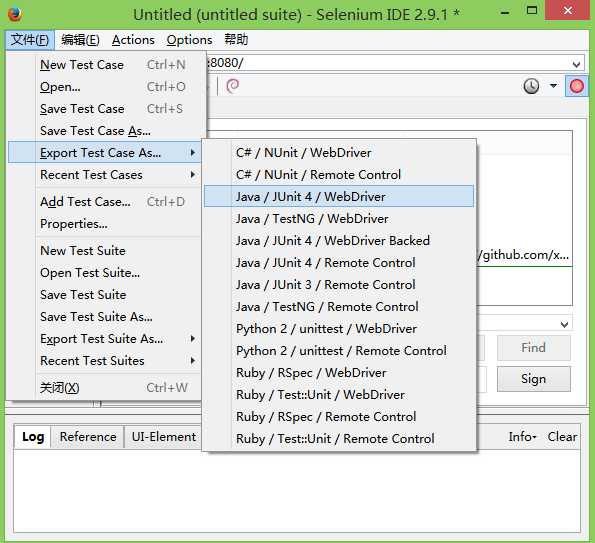Choose Add Test Case...
595x543 pixels.
coord(104,202)
